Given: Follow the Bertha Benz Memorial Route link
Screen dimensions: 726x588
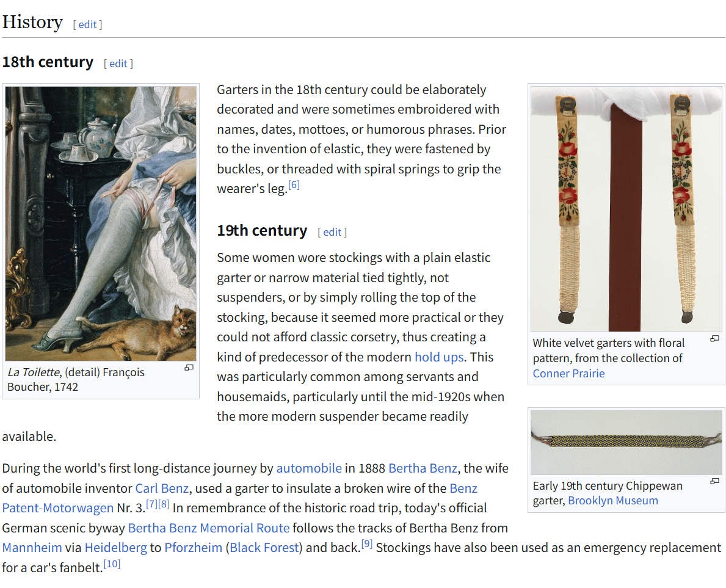Looking at the screenshot, I should pos(209,528).
